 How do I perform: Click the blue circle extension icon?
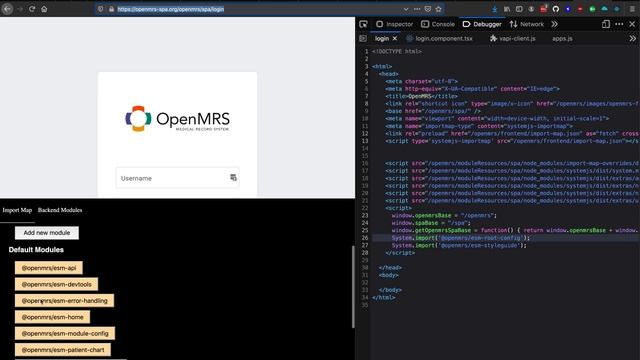pyautogui.click(x=568, y=9)
